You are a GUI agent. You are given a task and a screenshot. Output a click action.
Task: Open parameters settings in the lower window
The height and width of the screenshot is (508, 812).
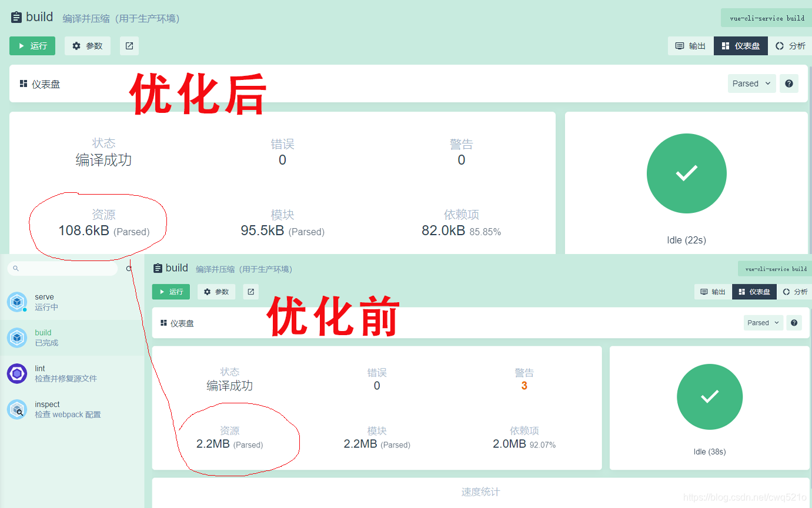click(x=216, y=292)
